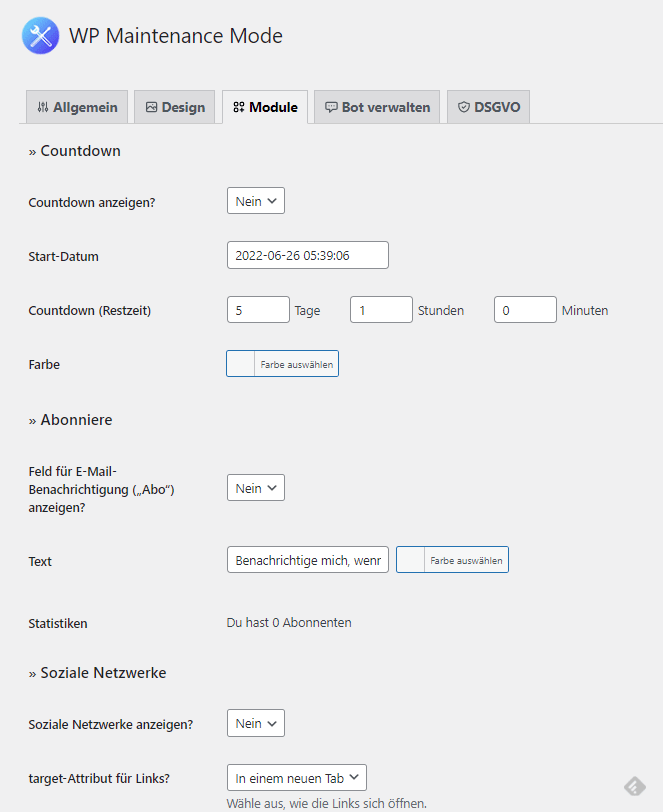Click the Benachrichtige mich text field
663x812 pixels.
(308, 560)
